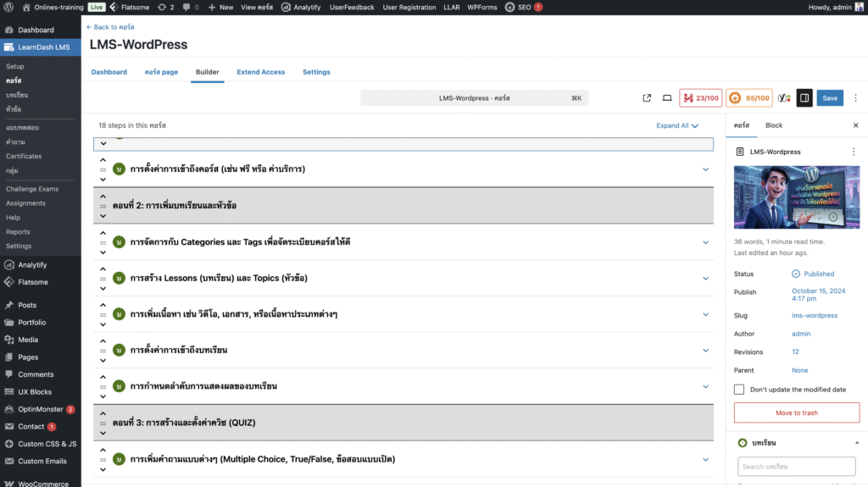This screenshot has width=868, height=487.
Task: Expand the Categories และ Tags lesson row
Action: tap(705, 242)
